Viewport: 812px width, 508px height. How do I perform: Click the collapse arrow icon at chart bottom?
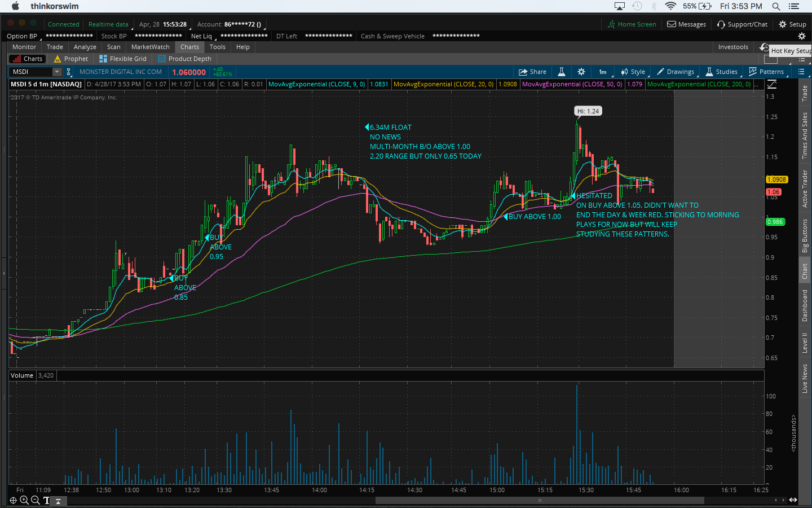pyautogui.click(x=58, y=501)
